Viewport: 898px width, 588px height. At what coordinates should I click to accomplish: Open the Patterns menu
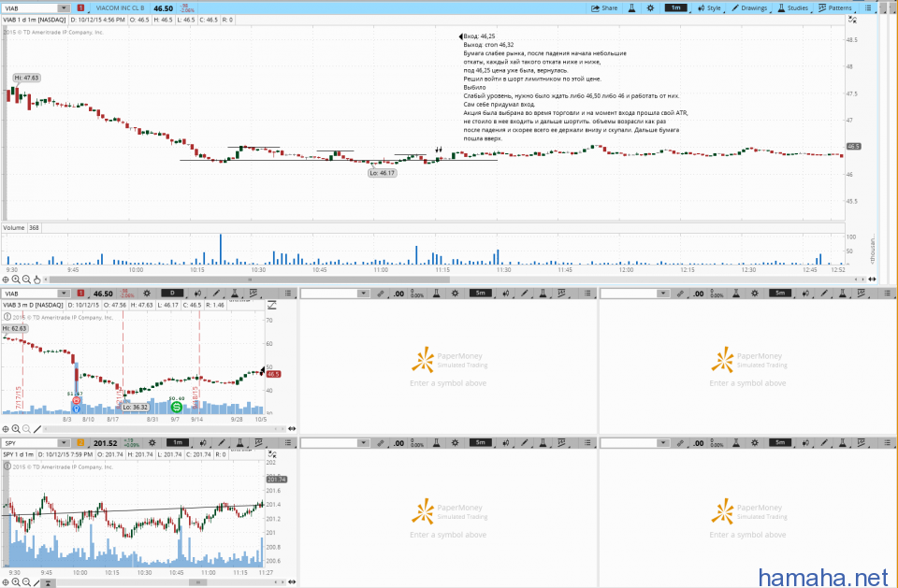pyautogui.click(x=834, y=8)
